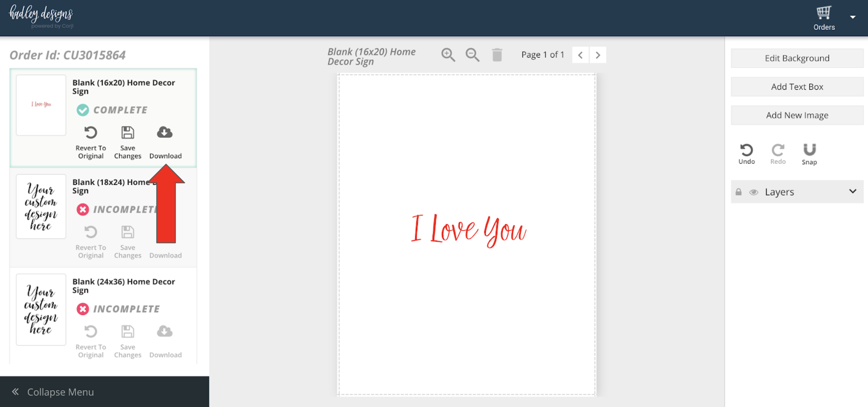Click the trash delete icon

coord(497,55)
